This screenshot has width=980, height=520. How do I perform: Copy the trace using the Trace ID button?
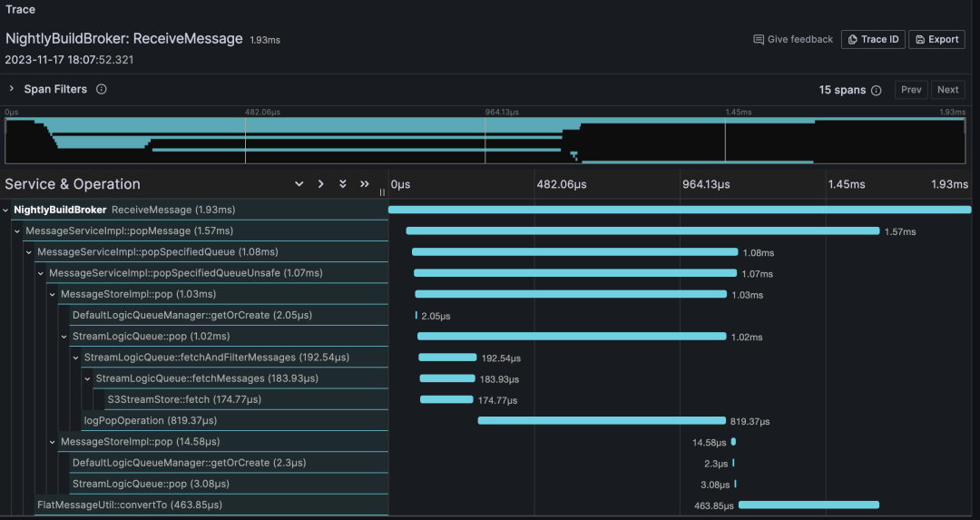[x=873, y=40]
